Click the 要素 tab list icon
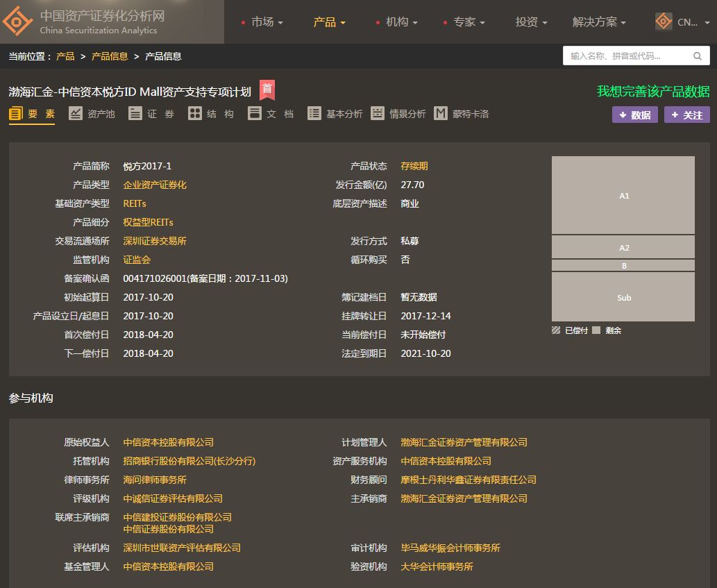717x588 pixels. pos(15,113)
